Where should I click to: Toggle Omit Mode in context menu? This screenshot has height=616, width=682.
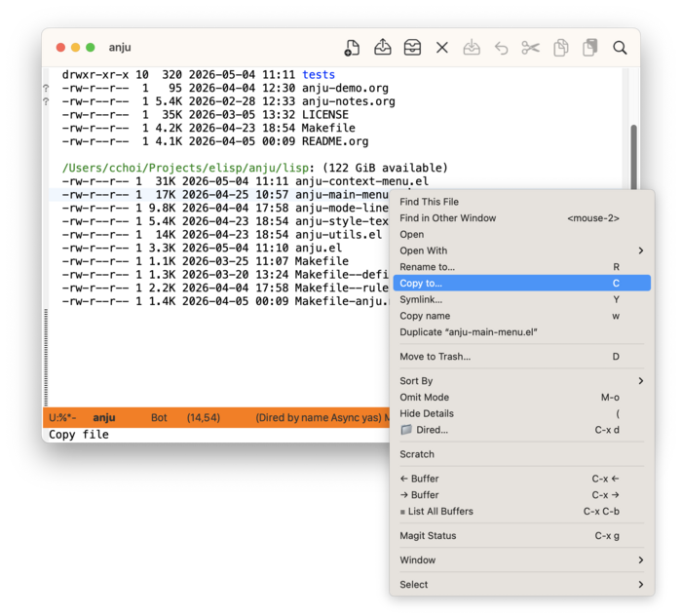(522, 397)
